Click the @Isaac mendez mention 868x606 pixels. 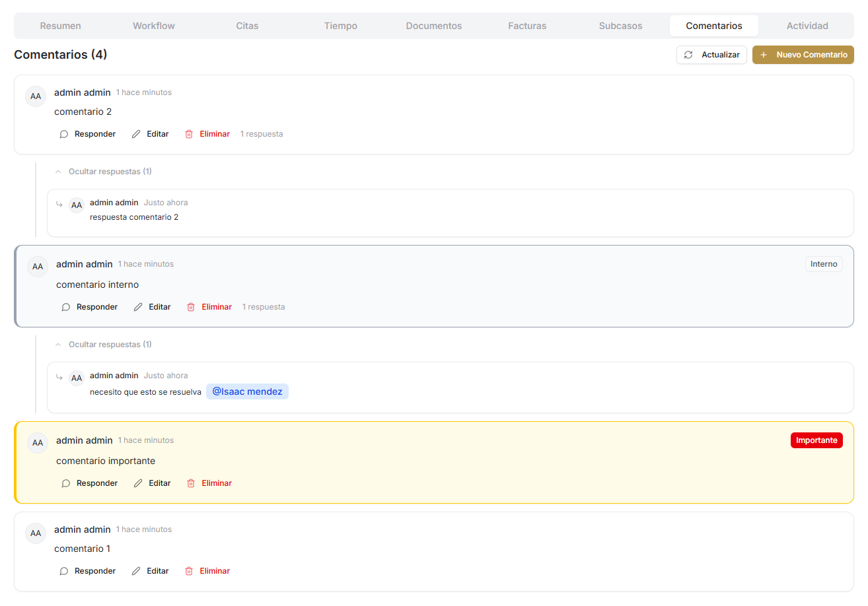pyautogui.click(x=247, y=392)
